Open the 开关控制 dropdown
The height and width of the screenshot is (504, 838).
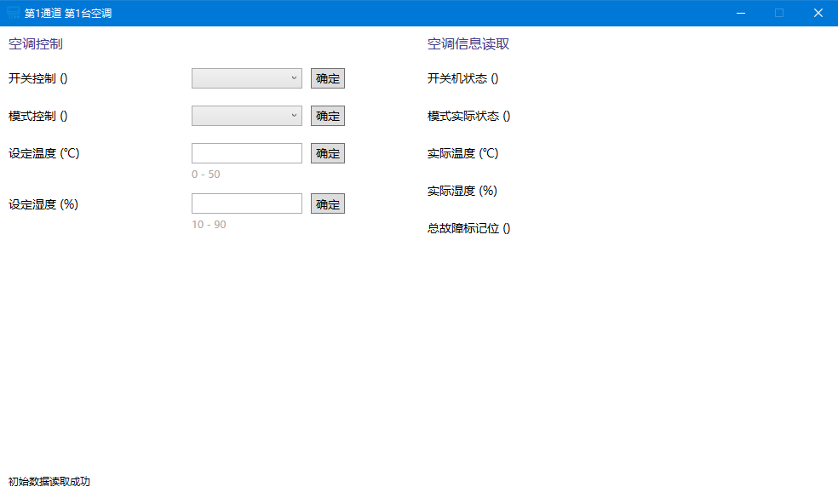[247, 78]
